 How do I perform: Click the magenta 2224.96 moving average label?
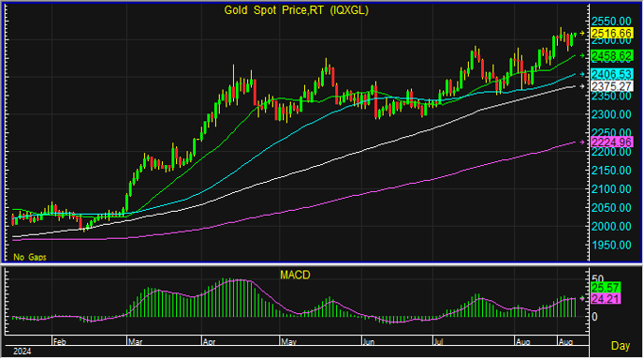(612, 142)
